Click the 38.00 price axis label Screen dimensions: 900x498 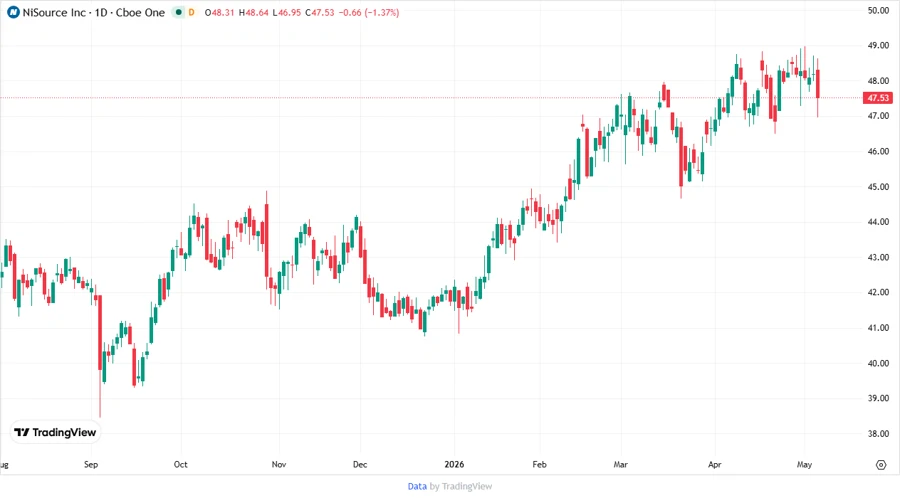pyautogui.click(x=878, y=434)
